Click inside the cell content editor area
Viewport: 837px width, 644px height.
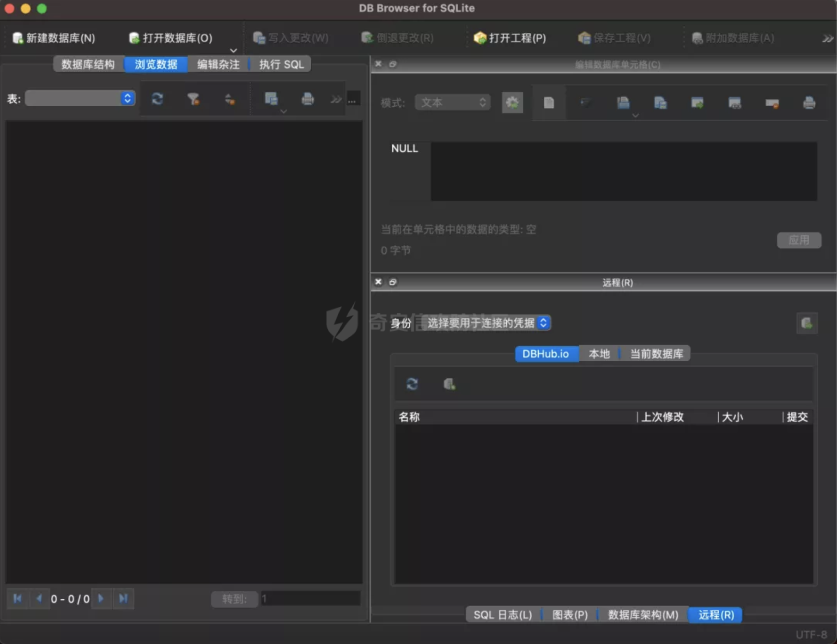click(624, 171)
